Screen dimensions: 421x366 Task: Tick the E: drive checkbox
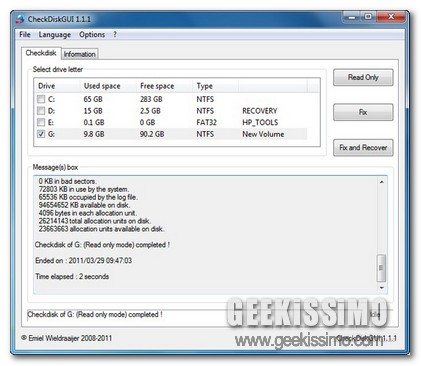pos(41,122)
